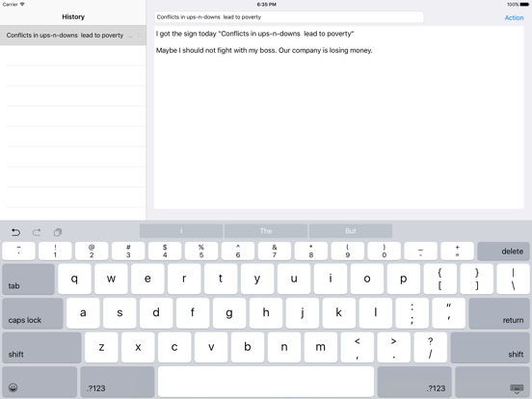The width and height of the screenshot is (532, 399).
Task: Place cursor in the note body text
Action: tap(338, 118)
